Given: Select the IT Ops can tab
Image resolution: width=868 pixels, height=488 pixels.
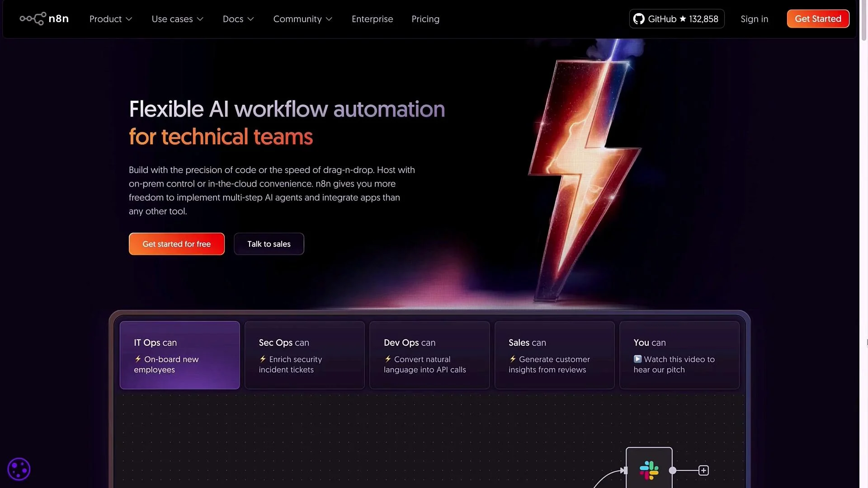Looking at the screenshot, I should coord(179,355).
